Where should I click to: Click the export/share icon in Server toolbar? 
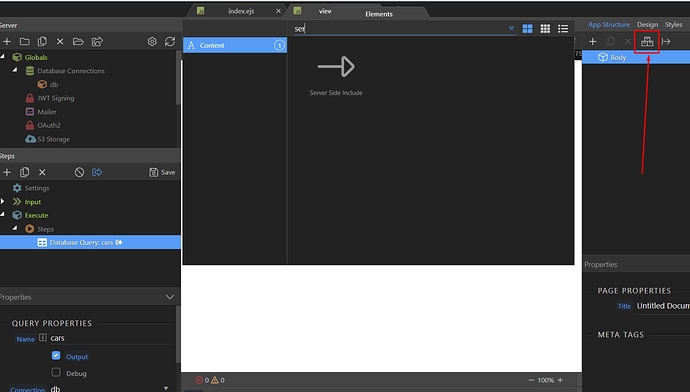click(97, 41)
